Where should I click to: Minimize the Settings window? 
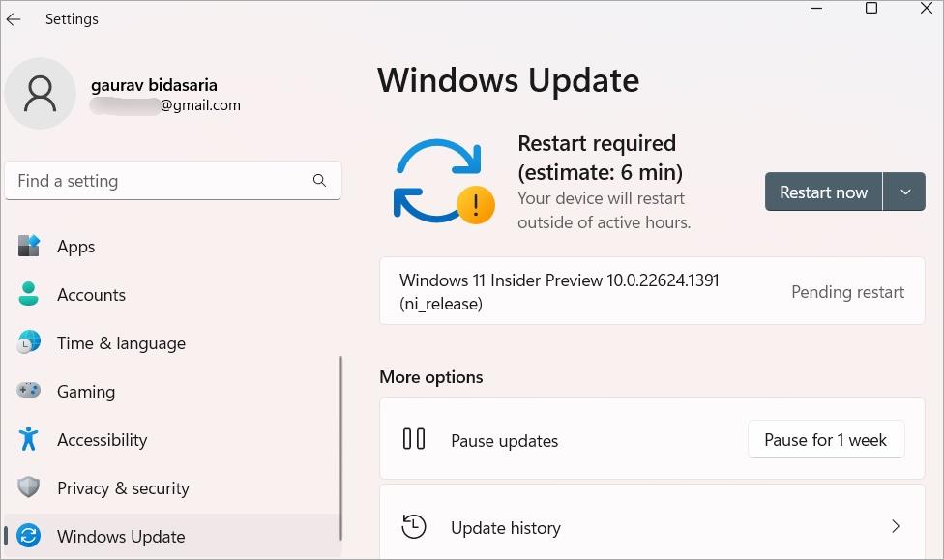pos(816,9)
